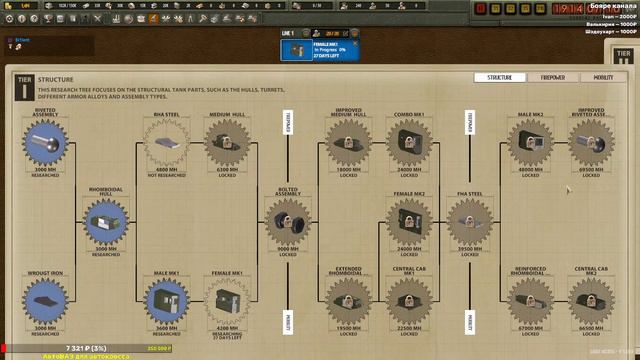Select the Riveted Assembly research node
Viewport: 640px width, 360px height.
tap(45, 143)
